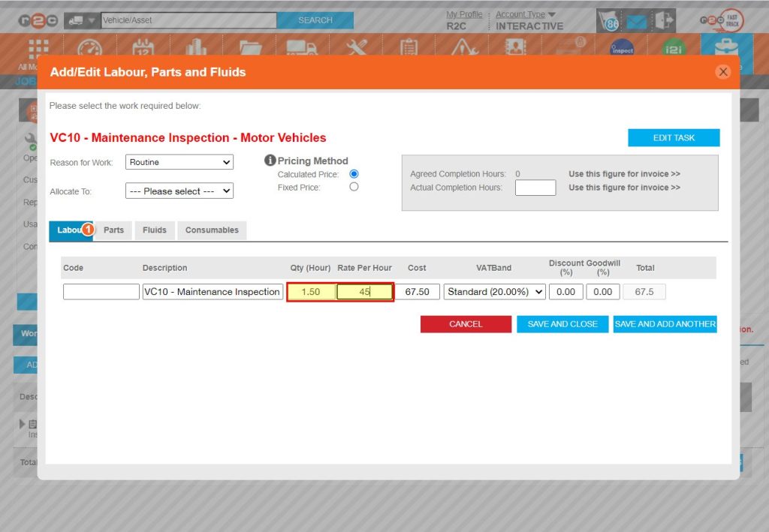This screenshot has width=769, height=532.
Task: Click SAVE AND CLOSE
Action: (x=562, y=323)
